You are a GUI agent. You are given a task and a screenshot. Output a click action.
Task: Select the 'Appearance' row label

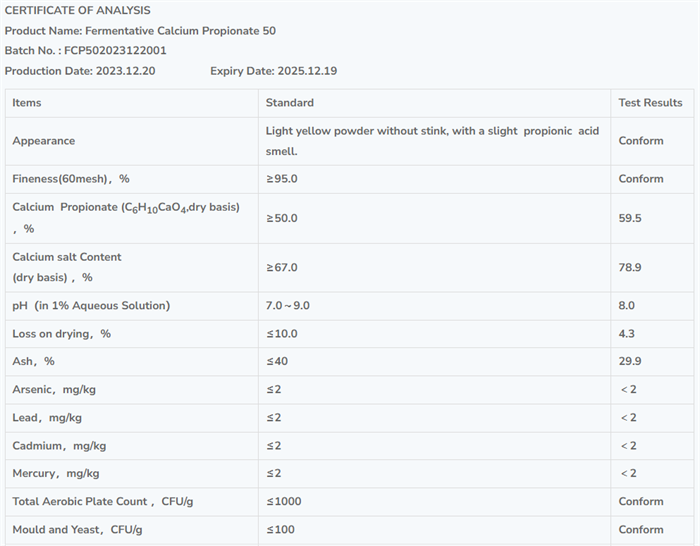coord(43,141)
